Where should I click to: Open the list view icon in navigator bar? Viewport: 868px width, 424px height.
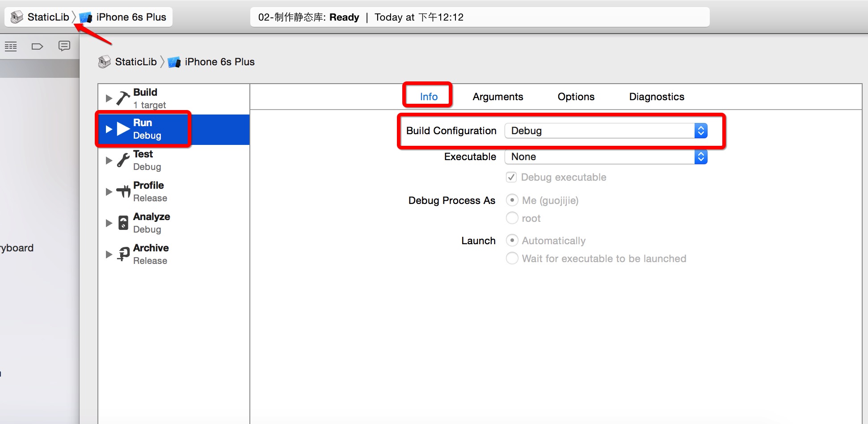click(x=11, y=46)
